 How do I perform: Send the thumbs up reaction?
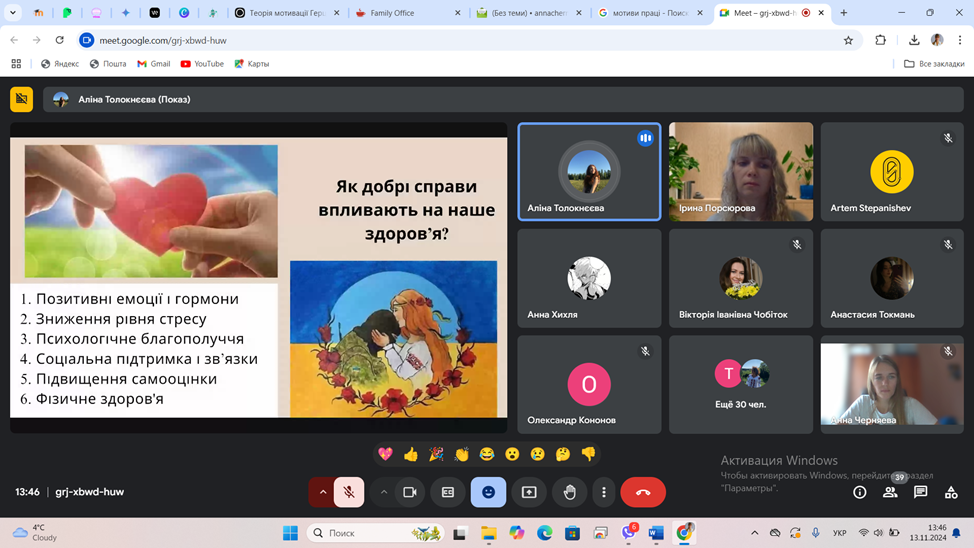click(411, 454)
